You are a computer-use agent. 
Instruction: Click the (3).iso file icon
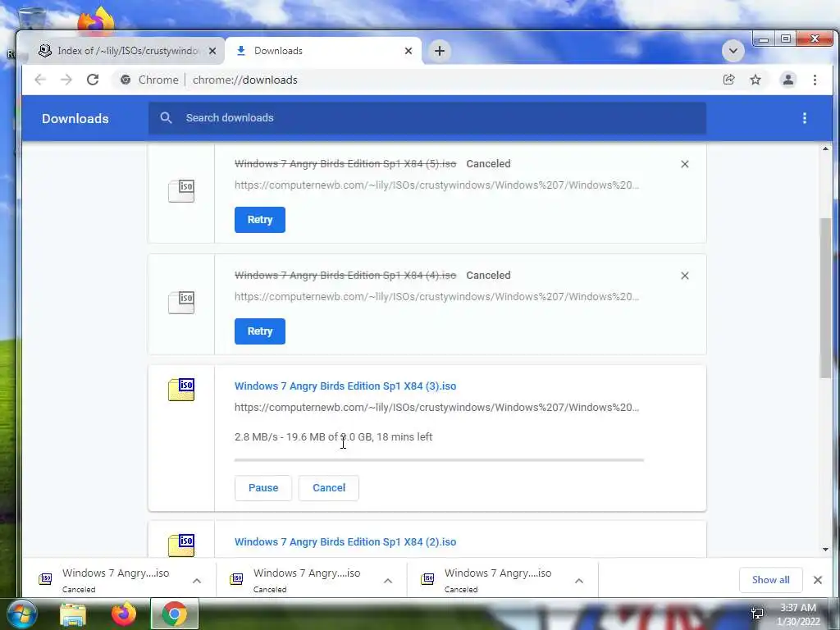pyautogui.click(x=181, y=390)
